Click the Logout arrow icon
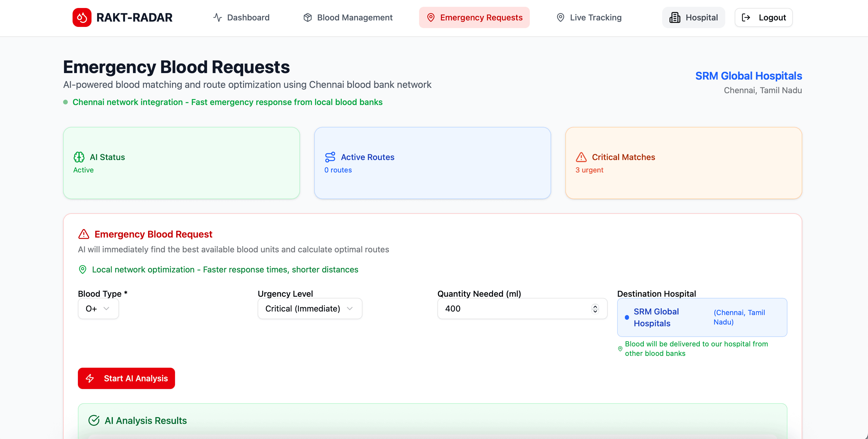The height and width of the screenshot is (439, 868). (746, 17)
